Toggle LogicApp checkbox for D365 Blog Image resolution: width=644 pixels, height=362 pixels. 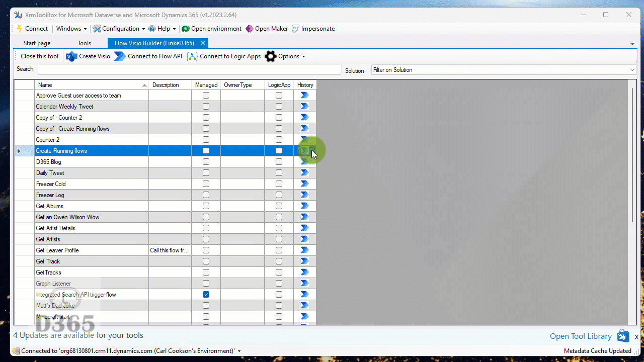point(279,161)
